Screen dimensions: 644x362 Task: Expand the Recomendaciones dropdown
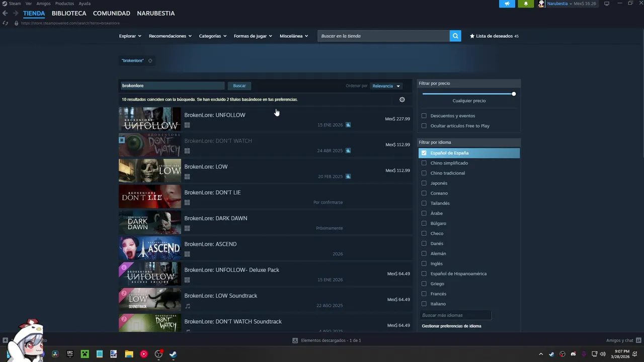click(170, 36)
